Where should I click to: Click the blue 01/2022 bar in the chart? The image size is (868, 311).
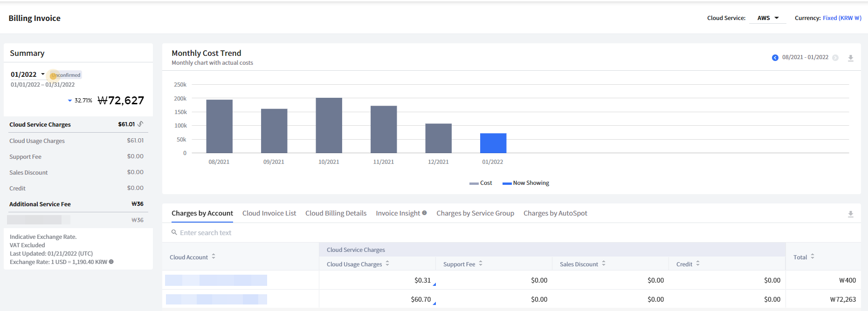(493, 143)
